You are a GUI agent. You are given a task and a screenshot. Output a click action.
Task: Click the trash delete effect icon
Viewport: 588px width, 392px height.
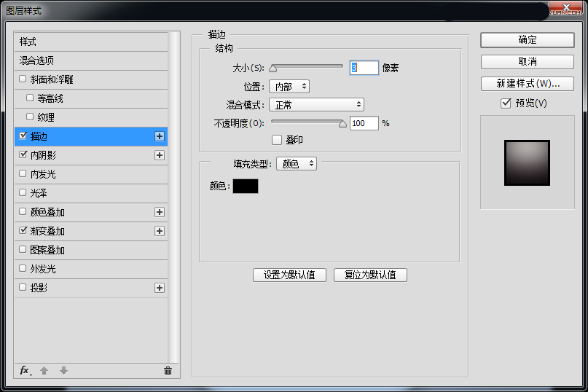coord(168,370)
